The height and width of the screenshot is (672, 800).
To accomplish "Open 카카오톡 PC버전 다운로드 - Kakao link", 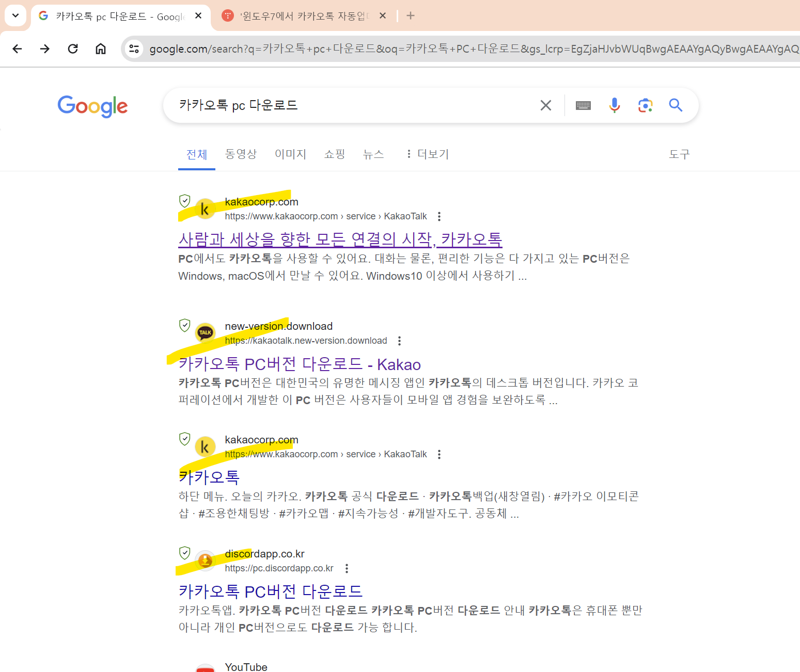I will point(300,364).
